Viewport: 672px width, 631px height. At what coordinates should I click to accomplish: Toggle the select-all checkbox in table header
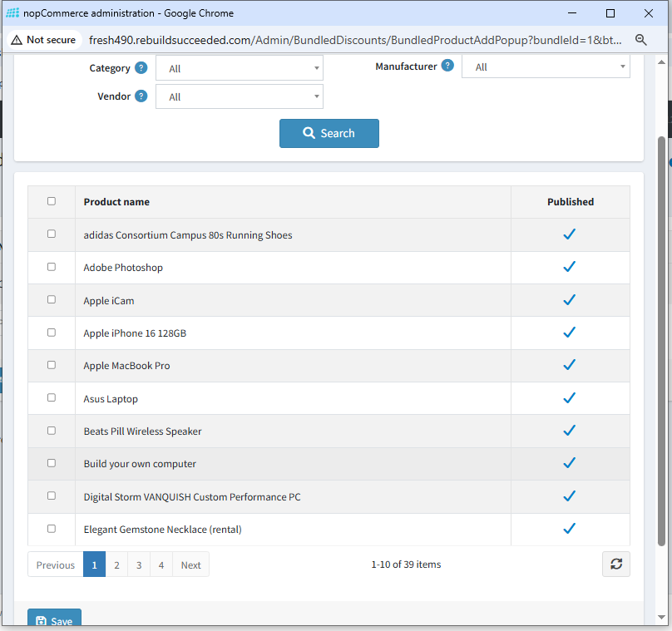tap(52, 201)
